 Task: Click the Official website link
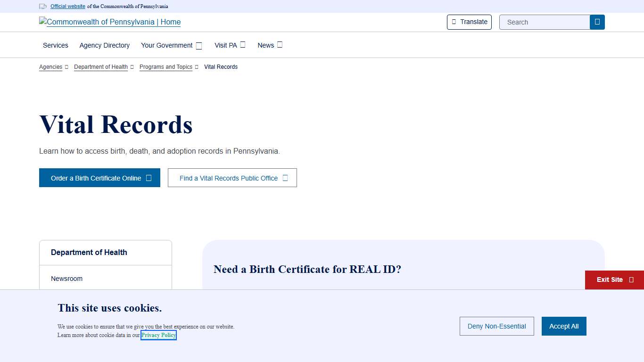[x=68, y=7]
